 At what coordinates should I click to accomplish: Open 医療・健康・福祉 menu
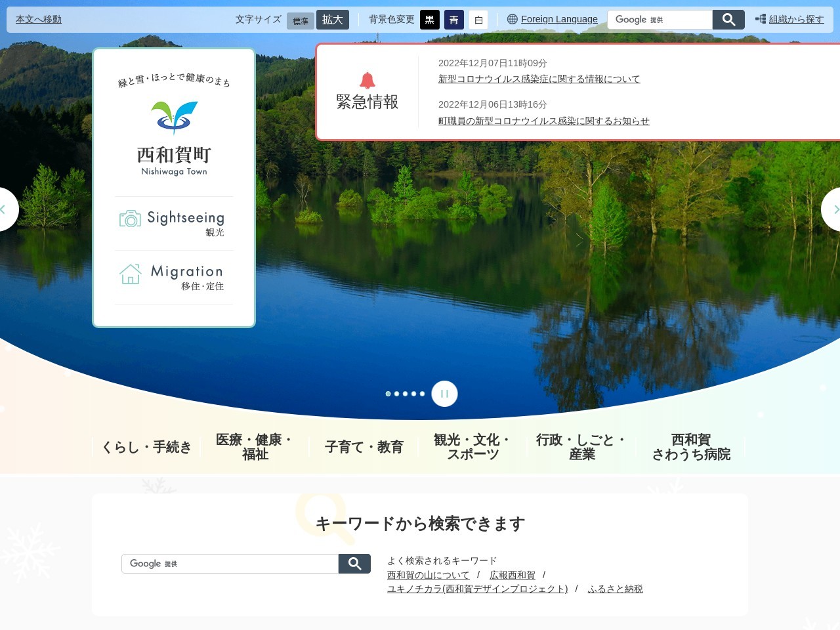(x=255, y=447)
